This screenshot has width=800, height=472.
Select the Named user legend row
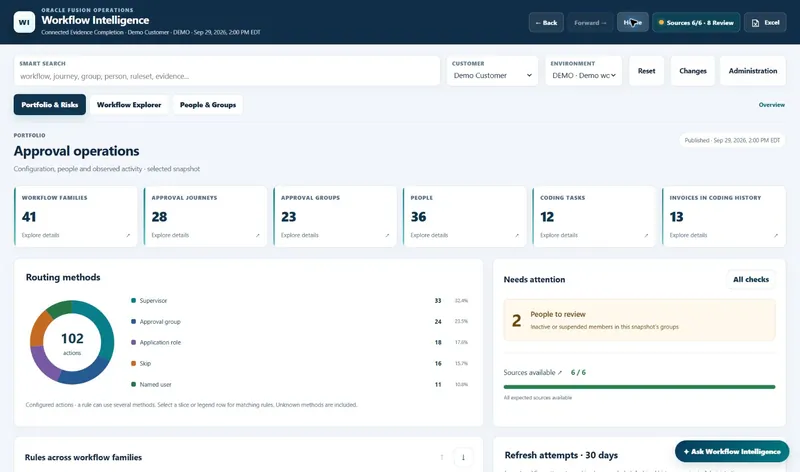[299, 384]
